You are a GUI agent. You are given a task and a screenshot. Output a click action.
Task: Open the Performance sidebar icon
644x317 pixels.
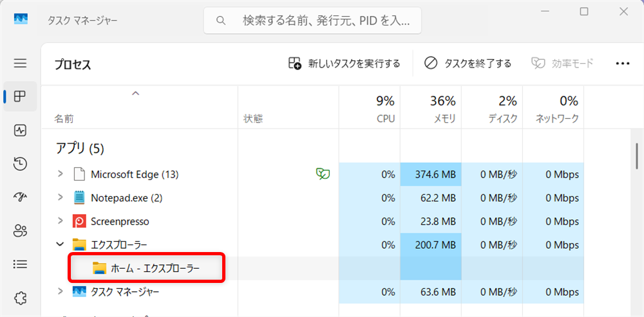pyautogui.click(x=20, y=131)
